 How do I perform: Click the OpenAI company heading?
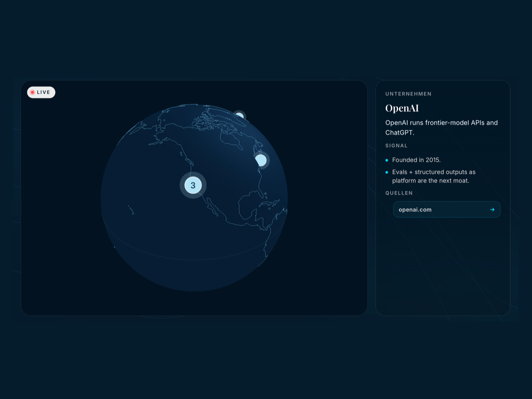click(x=402, y=108)
